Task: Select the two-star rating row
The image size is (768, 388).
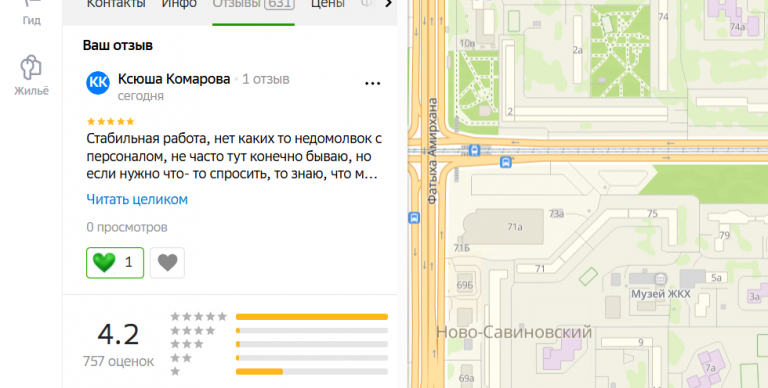Action: point(279,358)
